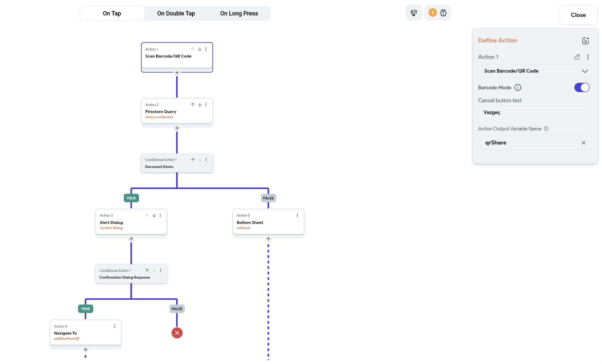Click the pencil rename icon for Action 1
Viewport: 602px width, 364px height.
coord(577,57)
